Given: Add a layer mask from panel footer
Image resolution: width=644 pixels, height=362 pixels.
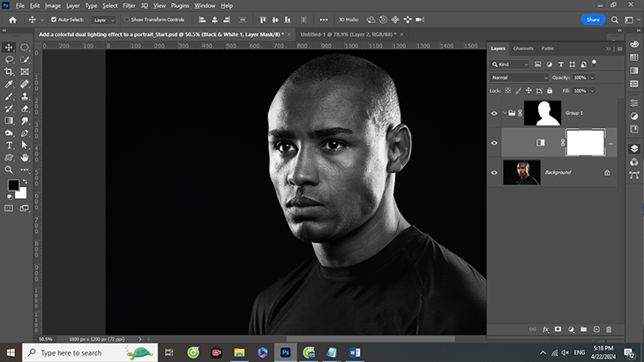Looking at the screenshot, I should tap(558, 329).
